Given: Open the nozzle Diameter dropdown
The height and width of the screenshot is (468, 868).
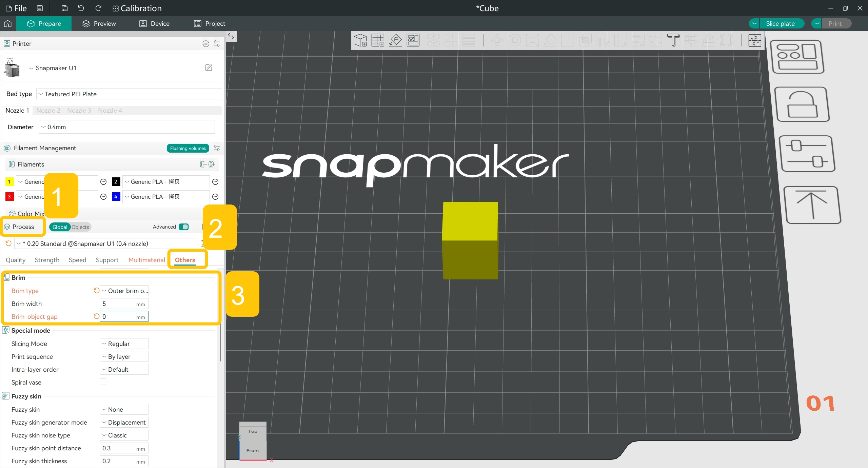Looking at the screenshot, I should point(127,127).
